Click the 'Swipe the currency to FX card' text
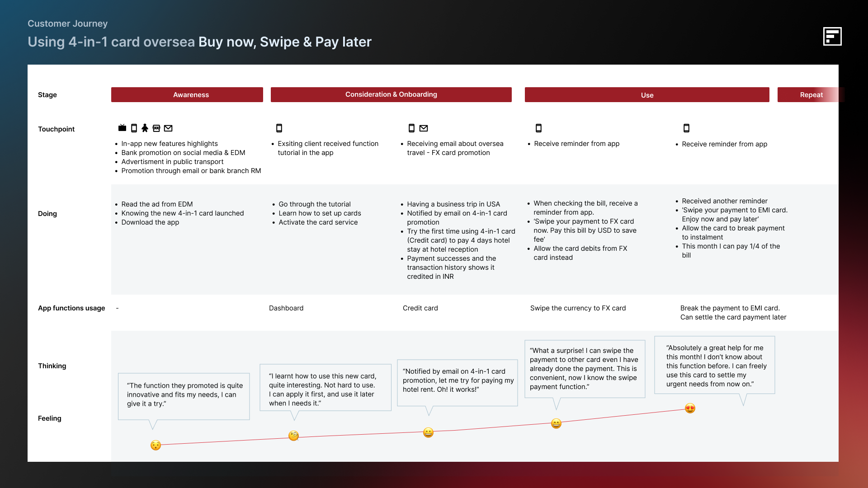The image size is (868, 488). (x=578, y=308)
